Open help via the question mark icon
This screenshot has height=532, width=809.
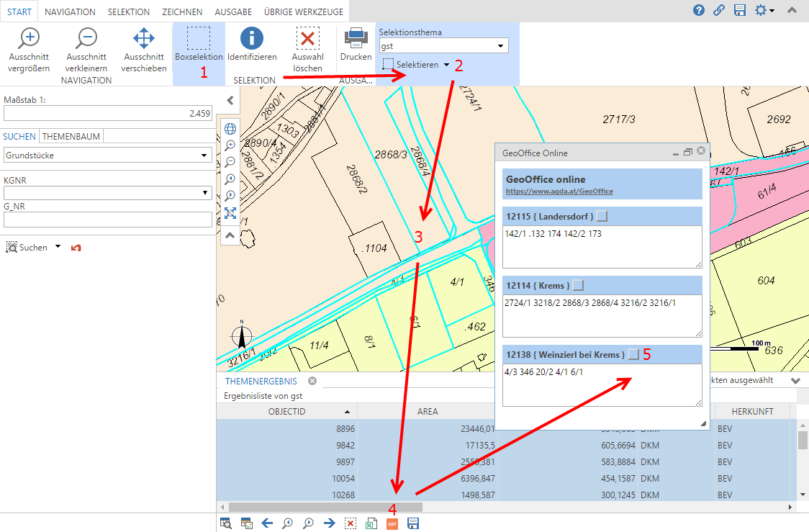[x=697, y=11]
